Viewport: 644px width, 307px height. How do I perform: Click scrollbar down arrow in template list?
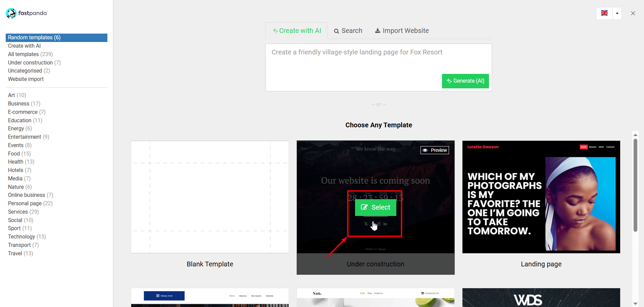click(x=635, y=304)
